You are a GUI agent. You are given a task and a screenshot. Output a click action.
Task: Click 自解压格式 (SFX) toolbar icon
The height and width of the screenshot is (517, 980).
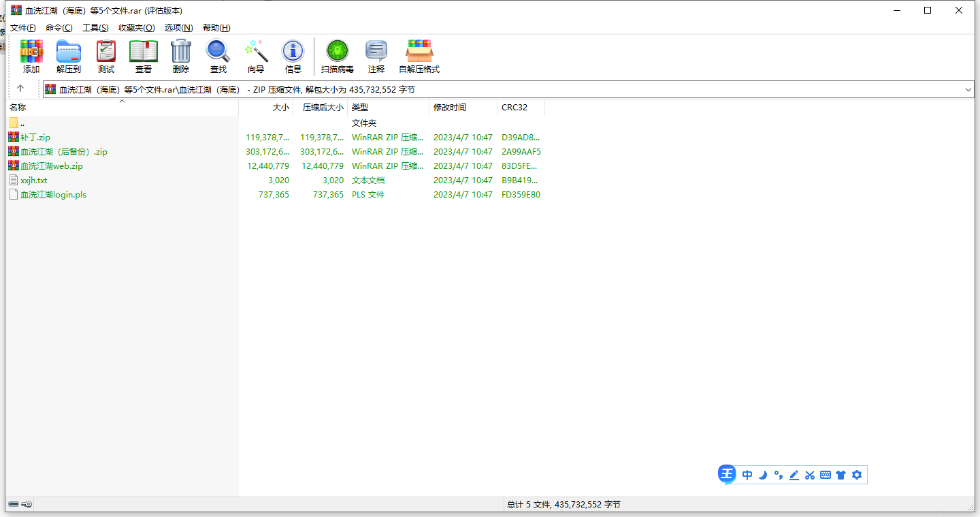coord(419,56)
